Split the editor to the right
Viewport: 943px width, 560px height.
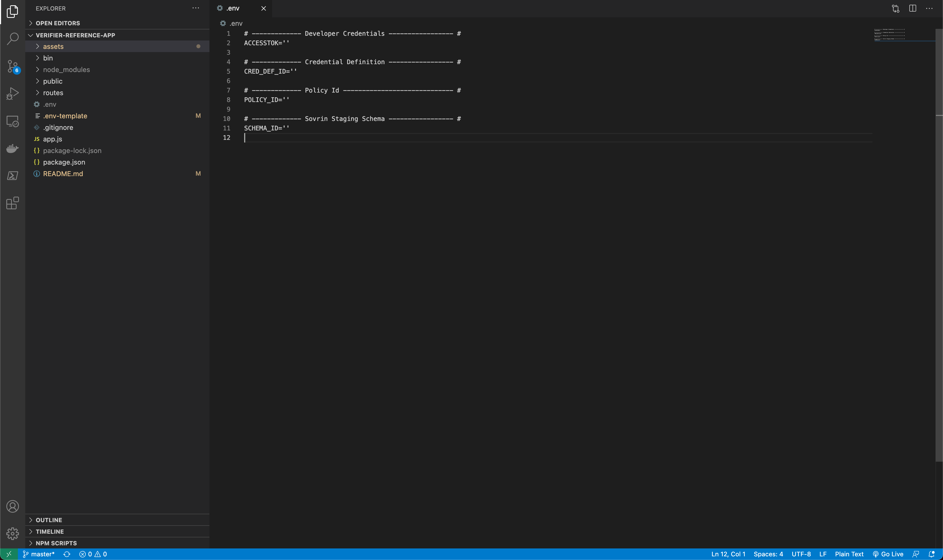pyautogui.click(x=912, y=8)
